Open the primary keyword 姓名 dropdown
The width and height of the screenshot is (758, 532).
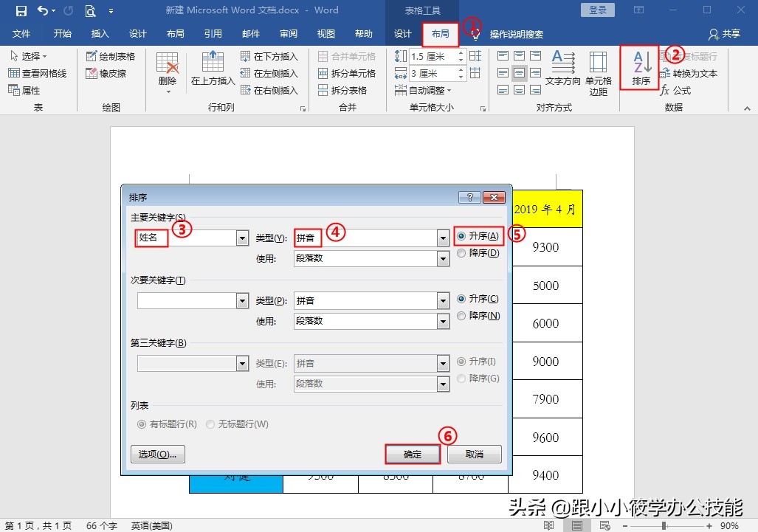241,238
